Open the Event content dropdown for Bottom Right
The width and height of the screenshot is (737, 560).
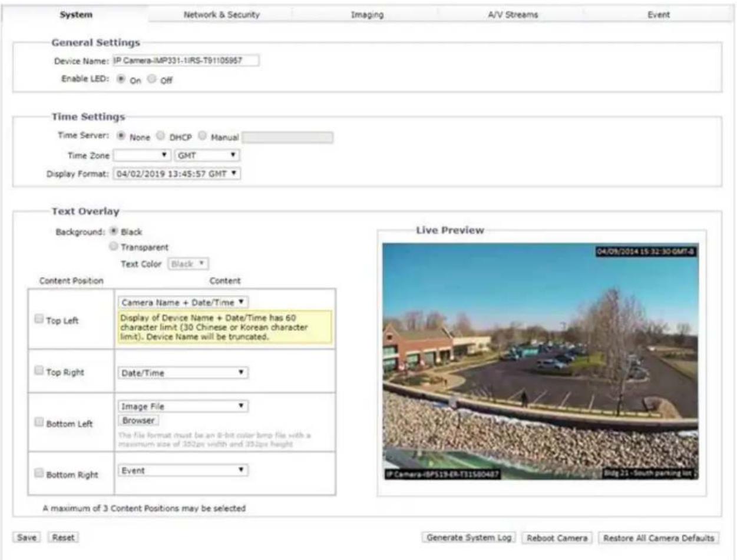pos(183,470)
